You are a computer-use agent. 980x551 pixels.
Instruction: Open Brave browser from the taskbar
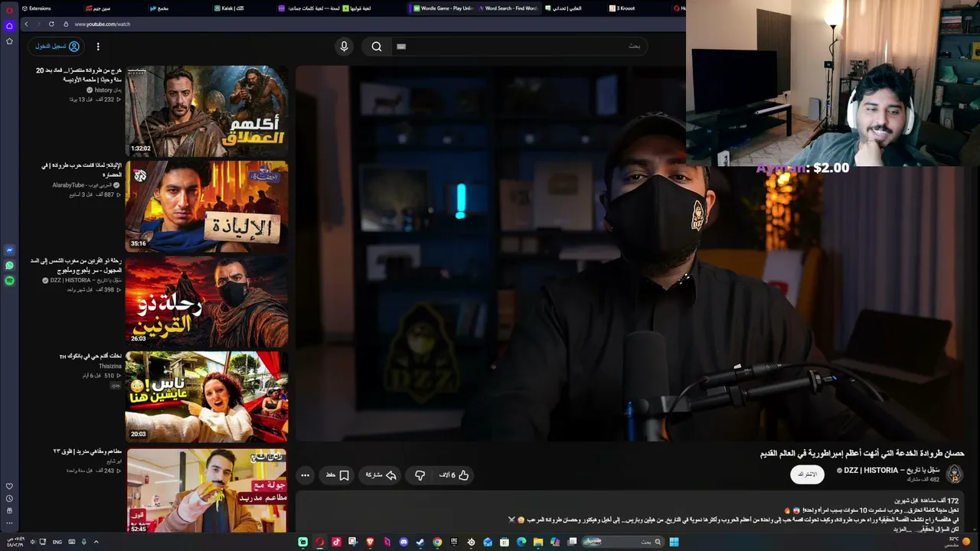coord(370,542)
